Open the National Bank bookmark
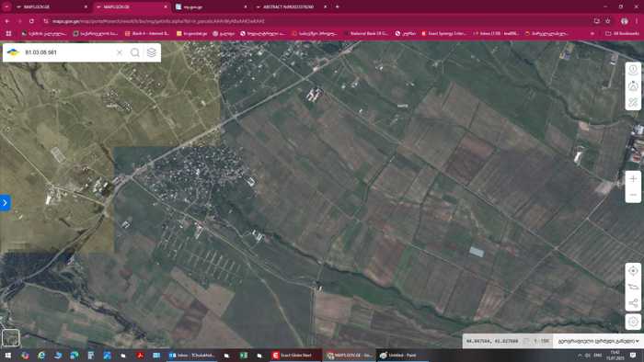 pos(366,33)
